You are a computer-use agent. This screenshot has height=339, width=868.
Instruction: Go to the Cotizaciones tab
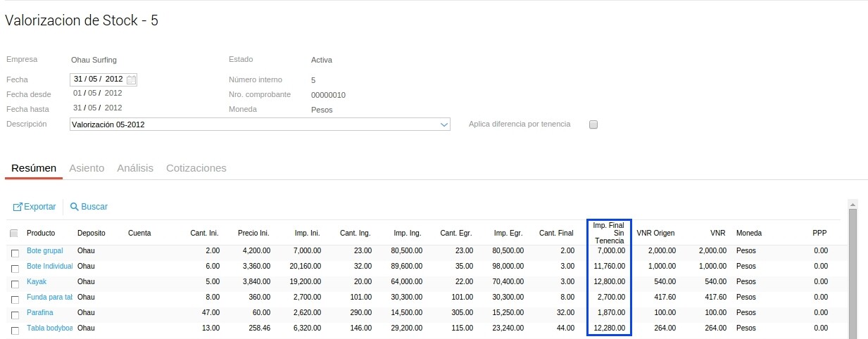(x=196, y=168)
